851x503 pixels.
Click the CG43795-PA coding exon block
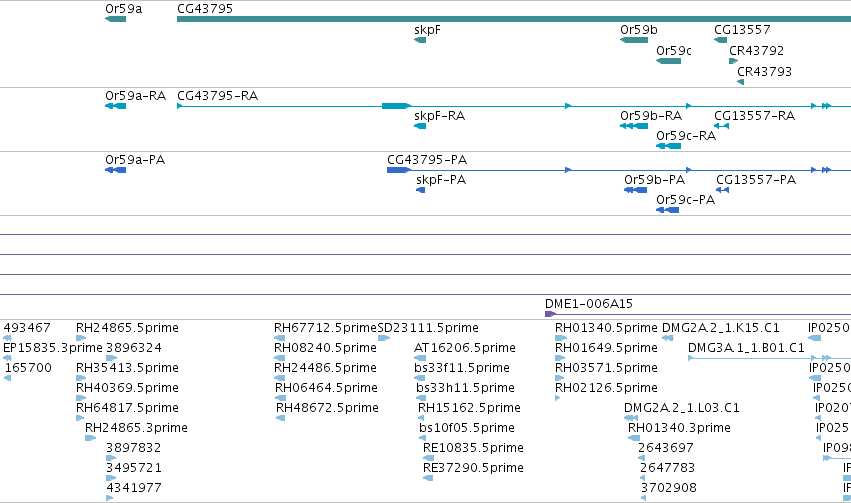tap(398, 170)
